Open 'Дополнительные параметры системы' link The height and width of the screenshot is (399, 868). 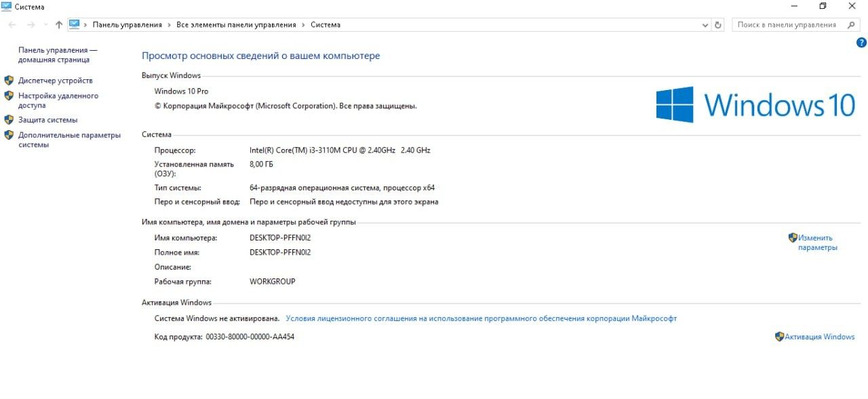click(69, 140)
